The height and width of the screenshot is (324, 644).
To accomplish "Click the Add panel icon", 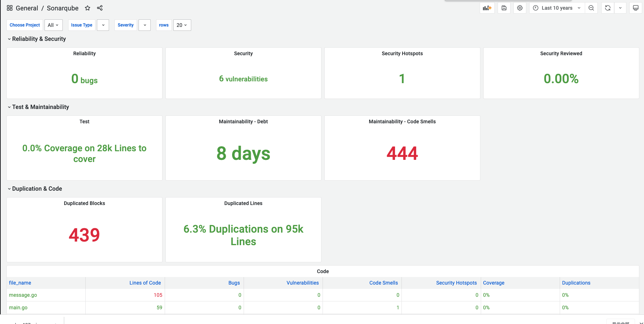I will pyautogui.click(x=487, y=8).
